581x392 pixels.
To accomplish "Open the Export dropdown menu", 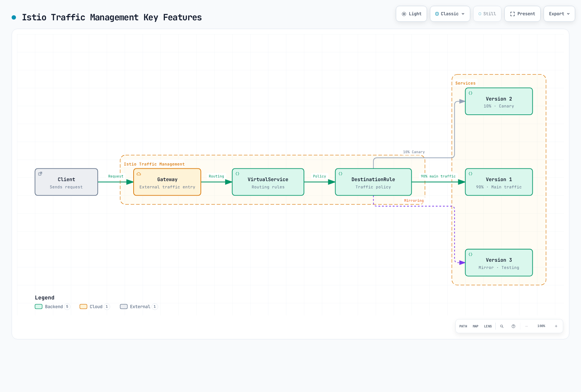I will tap(559, 14).
